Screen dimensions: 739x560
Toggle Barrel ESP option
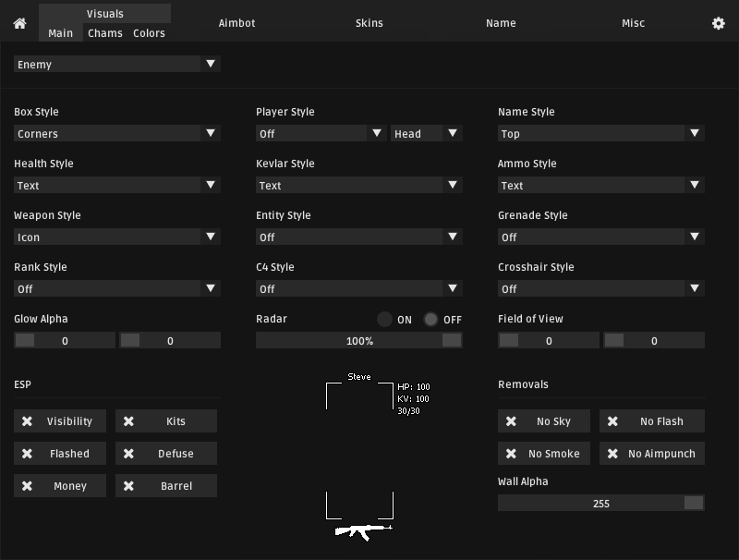166,485
